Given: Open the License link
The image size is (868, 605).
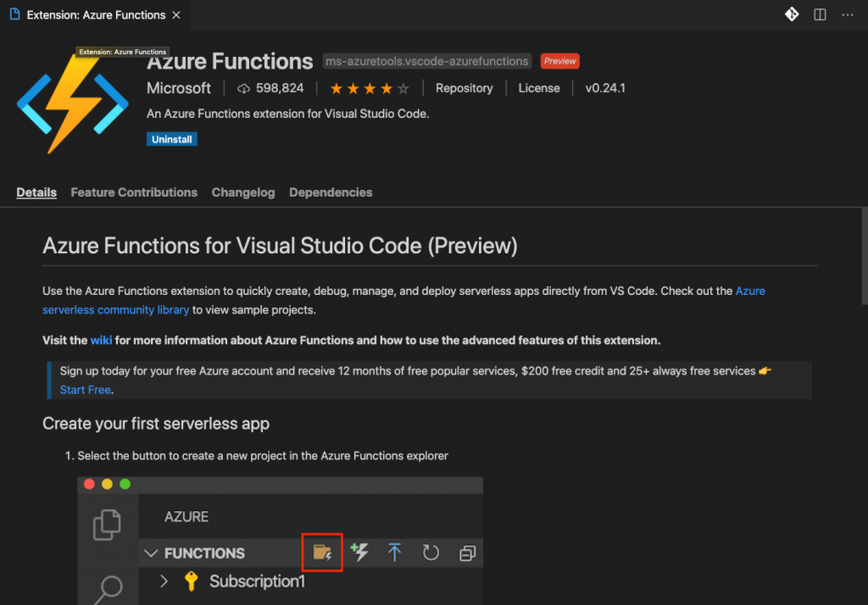Looking at the screenshot, I should 538,88.
